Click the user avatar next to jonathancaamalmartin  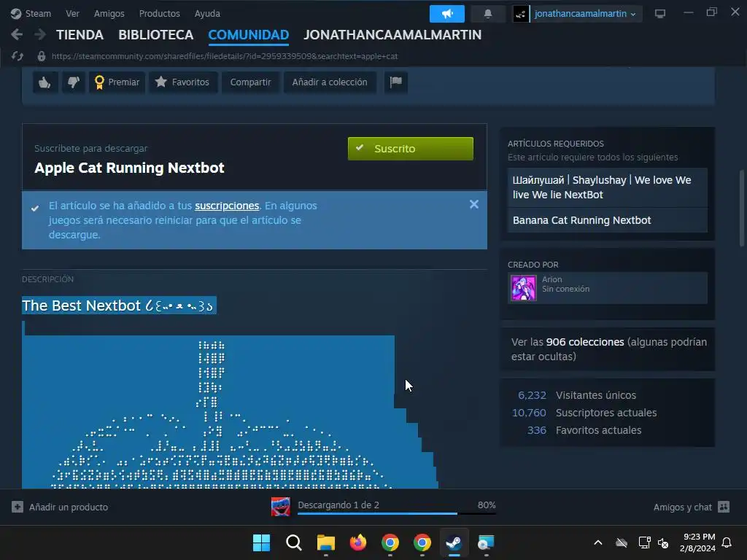[x=520, y=14]
